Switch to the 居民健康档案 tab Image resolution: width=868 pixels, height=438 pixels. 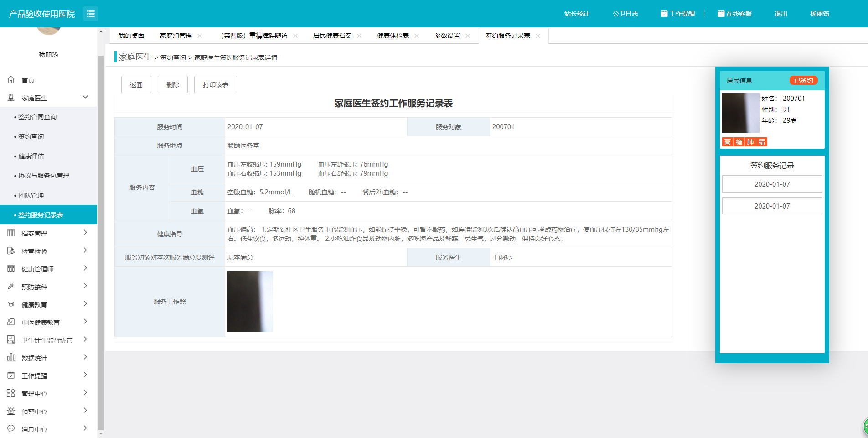pyautogui.click(x=332, y=36)
